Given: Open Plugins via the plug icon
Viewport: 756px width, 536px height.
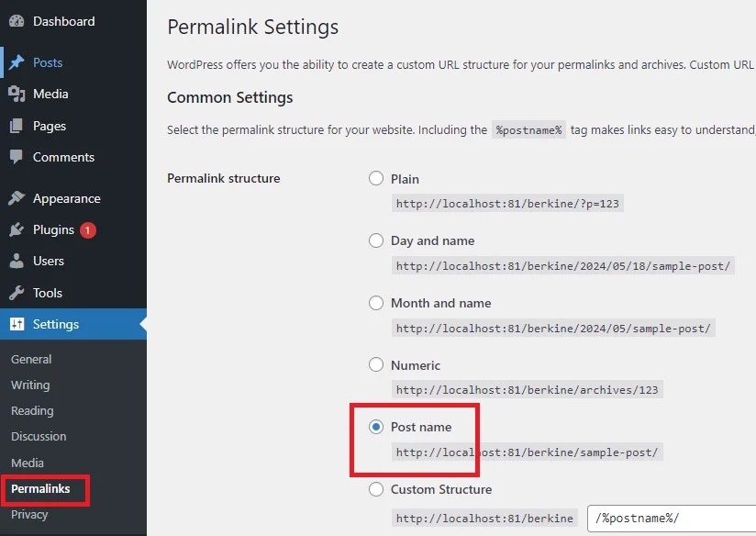Looking at the screenshot, I should [17, 229].
